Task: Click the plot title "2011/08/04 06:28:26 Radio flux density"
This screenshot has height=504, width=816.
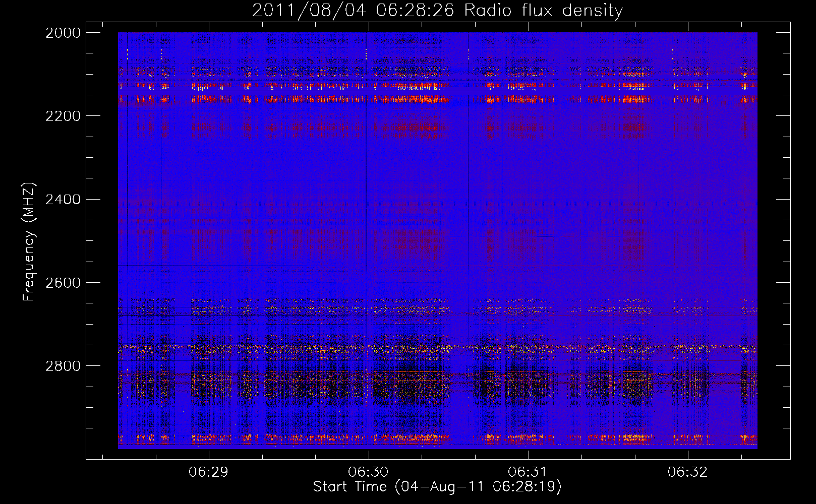Action: (437, 10)
